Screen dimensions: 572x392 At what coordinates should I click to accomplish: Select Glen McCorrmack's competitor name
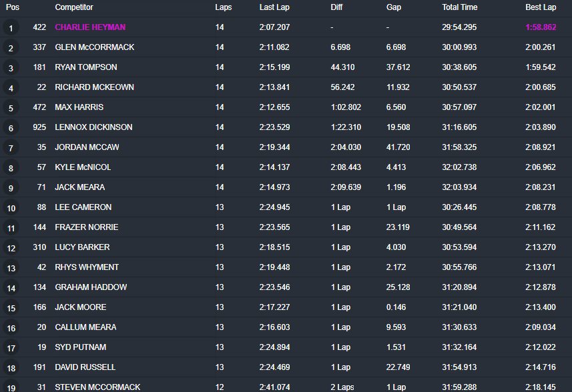point(94,47)
